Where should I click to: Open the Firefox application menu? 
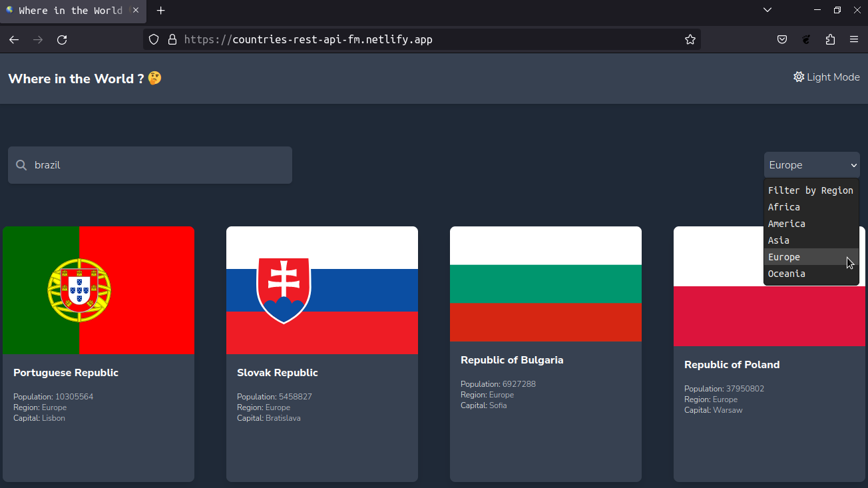click(x=854, y=39)
